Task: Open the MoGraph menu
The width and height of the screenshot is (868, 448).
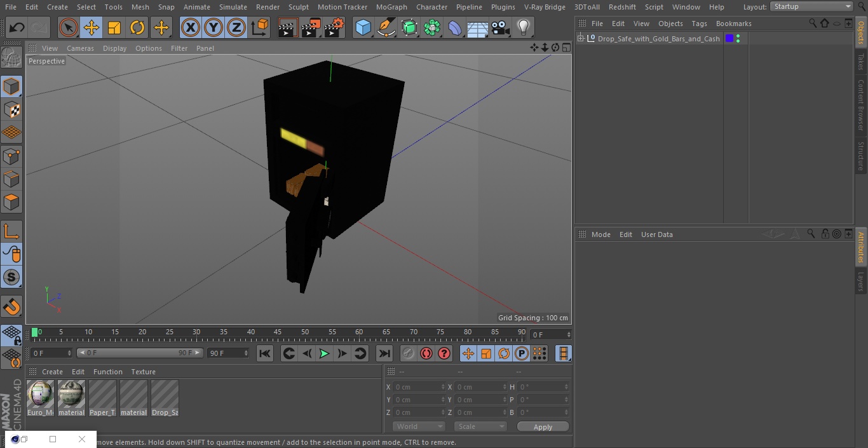Action: [x=391, y=7]
